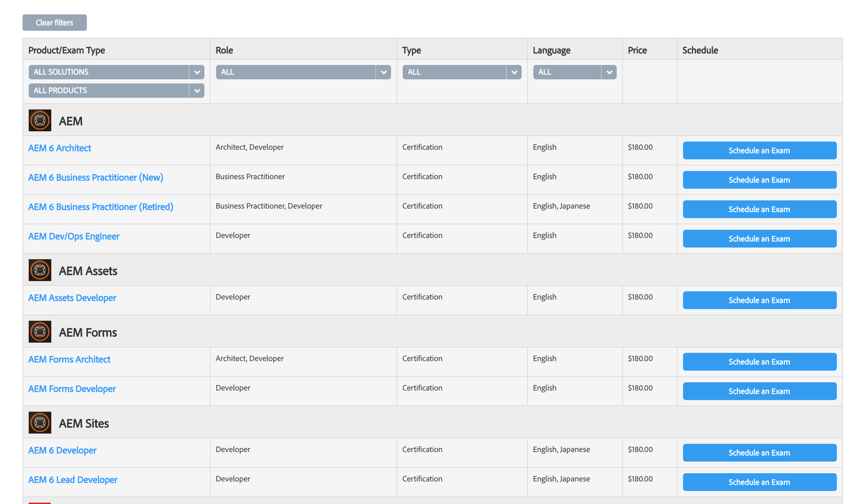Screen dimensions: 856x504
Task: Click Certification type in AEM Dev/Ops Engineer row
Action: [x=422, y=236]
